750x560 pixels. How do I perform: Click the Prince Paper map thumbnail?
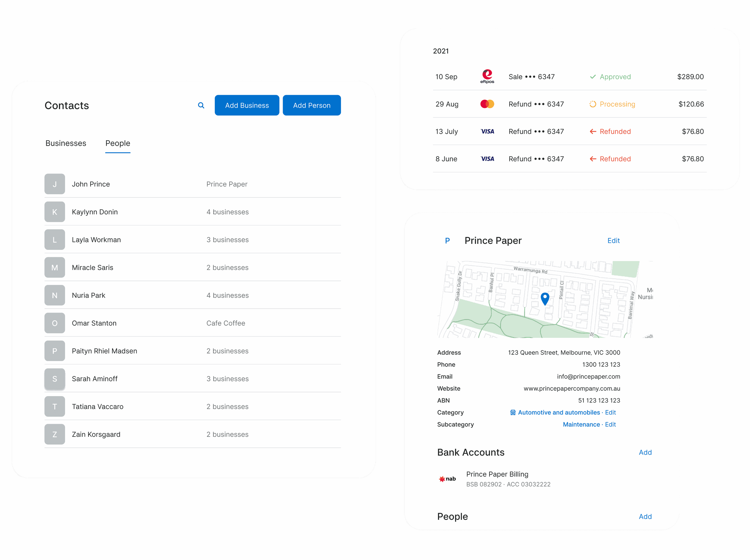click(x=545, y=299)
